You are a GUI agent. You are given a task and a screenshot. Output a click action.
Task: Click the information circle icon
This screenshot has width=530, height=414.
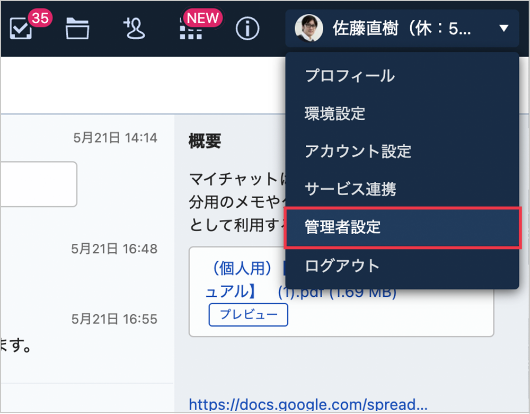pyautogui.click(x=247, y=29)
